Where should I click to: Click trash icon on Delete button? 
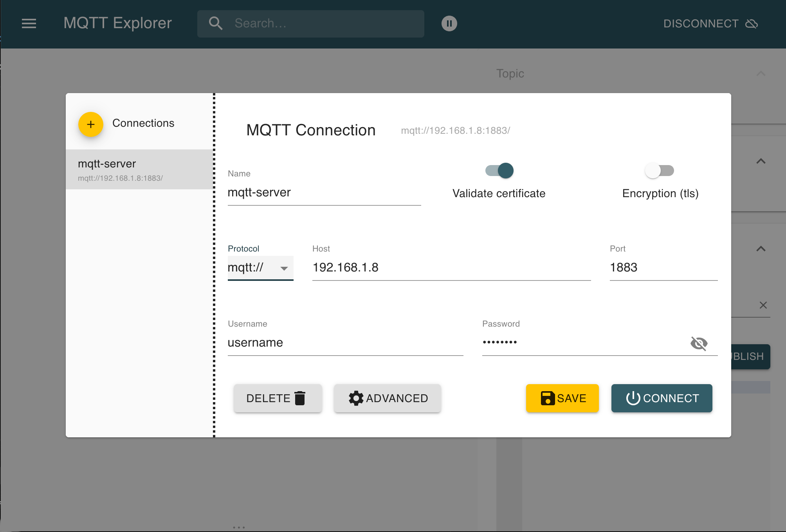pos(300,398)
